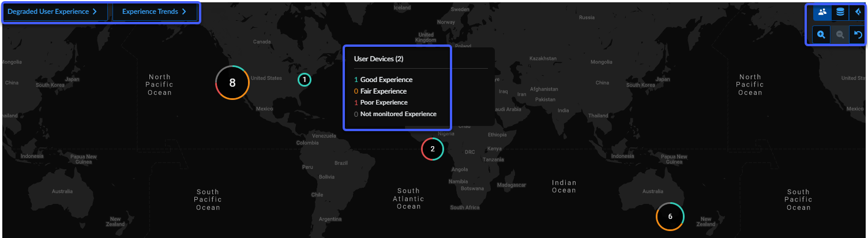The image size is (868, 238).
Task: Click the Kazakhstan map label
Action: pos(543,58)
